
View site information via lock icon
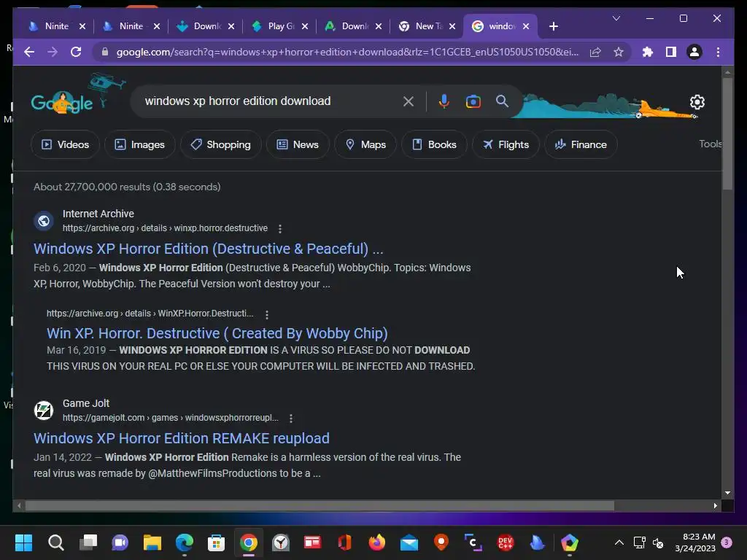(105, 52)
